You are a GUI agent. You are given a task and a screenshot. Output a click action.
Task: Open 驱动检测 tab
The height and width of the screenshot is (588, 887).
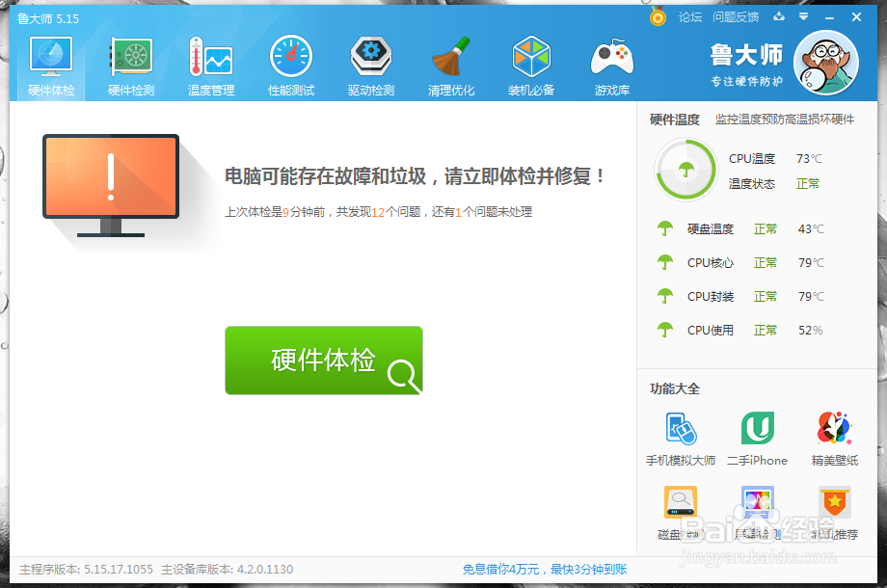371,67
